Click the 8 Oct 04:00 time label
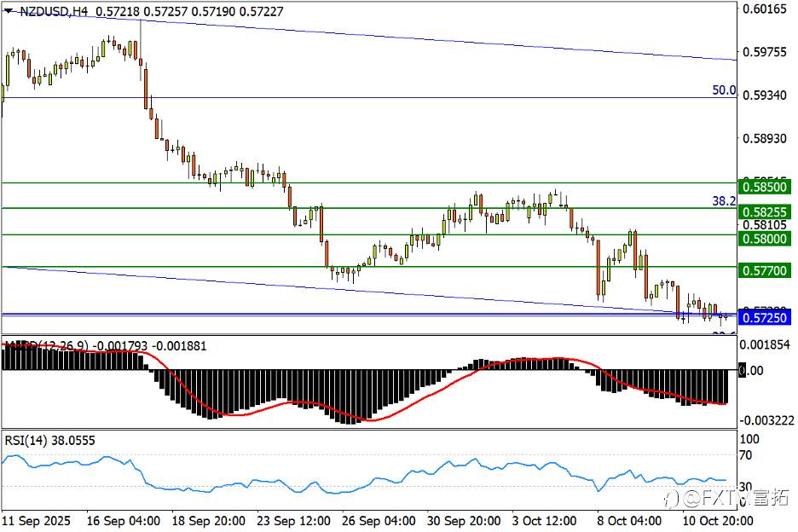Viewport: 798px width, 532px height. tap(629, 521)
